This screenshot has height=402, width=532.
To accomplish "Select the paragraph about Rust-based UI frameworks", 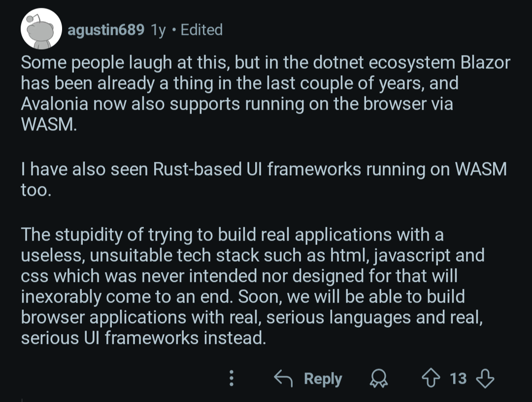I will tap(264, 179).
